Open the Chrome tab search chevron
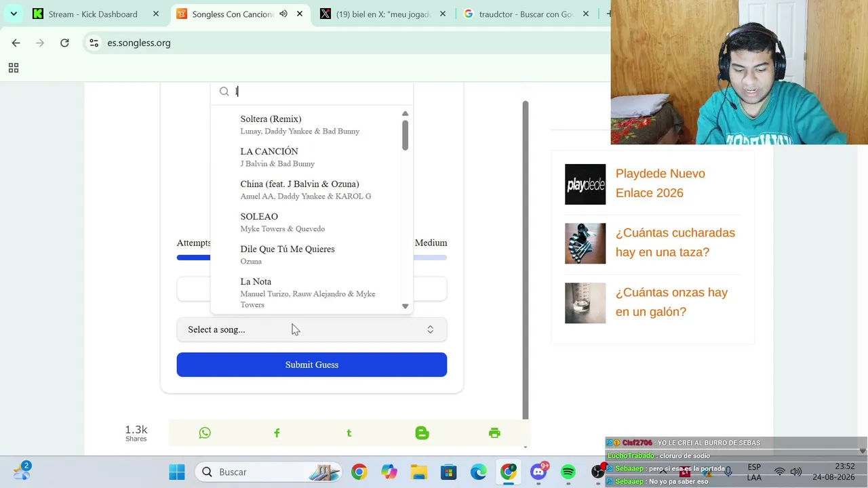Image resolution: width=868 pixels, height=488 pixels. click(x=14, y=14)
